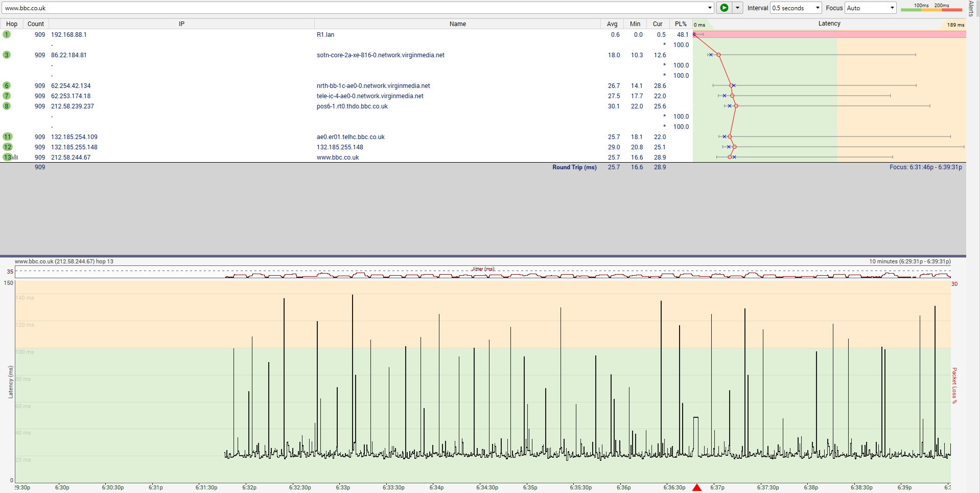Image resolution: width=980 pixels, height=493 pixels.
Task: Click the Focus: 6:31:46p - 6:39:31p label
Action: click(925, 167)
